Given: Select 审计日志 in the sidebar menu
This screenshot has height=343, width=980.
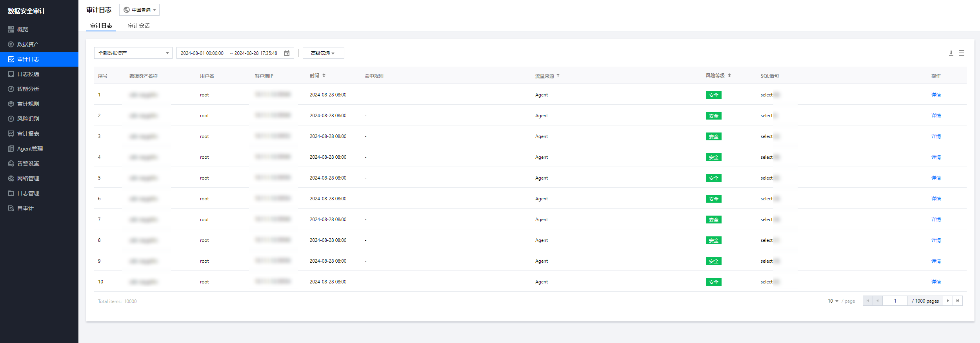Looking at the screenshot, I should (39, 59).
